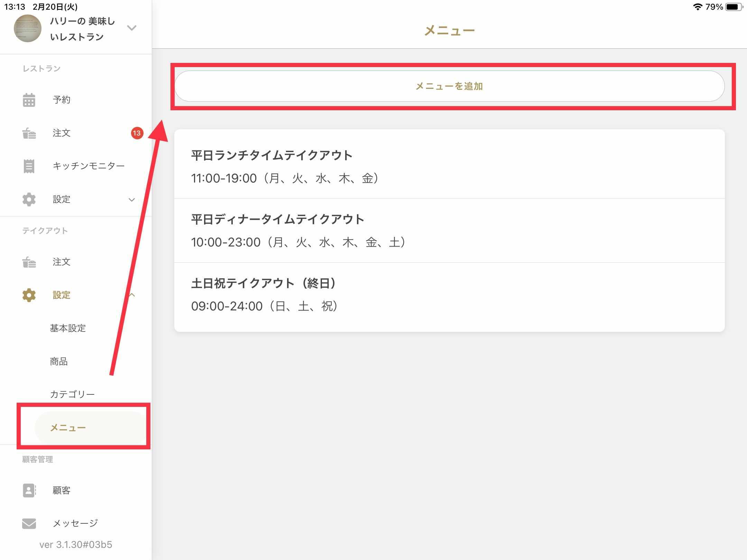Expand the restaurant 設定 chevron
Screen dimensions: 747x560
point(132,200)
